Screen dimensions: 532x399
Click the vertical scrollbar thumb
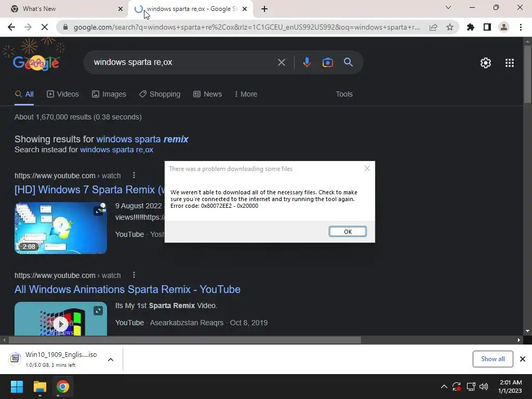pos(527,74)
